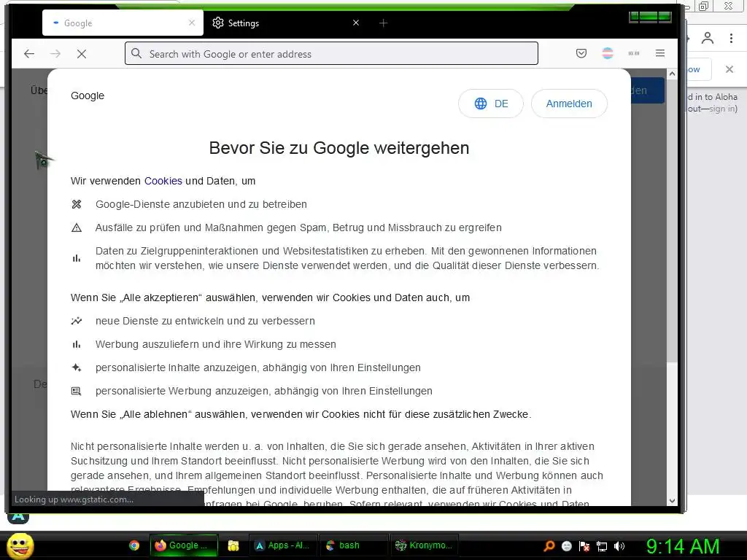Image resolution: width=747 pixels, height=560 pixels.
Task: Open the Cookies link
Action: (163, 181)
